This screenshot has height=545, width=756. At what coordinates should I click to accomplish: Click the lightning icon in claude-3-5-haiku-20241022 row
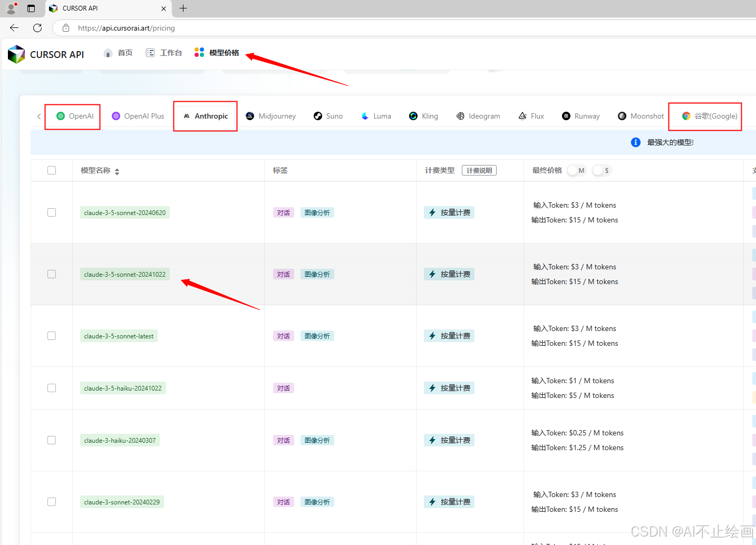(x=432, y=388)
